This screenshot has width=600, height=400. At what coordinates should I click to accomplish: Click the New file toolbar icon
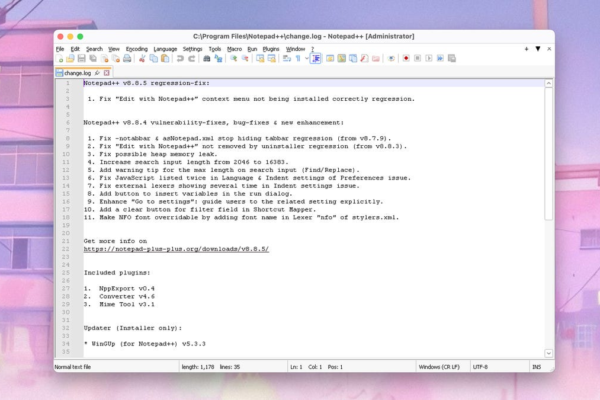[x=59, y=59]
